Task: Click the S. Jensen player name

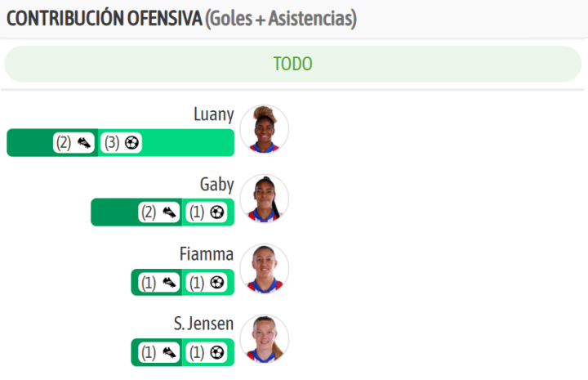Action: click(203, 324)
